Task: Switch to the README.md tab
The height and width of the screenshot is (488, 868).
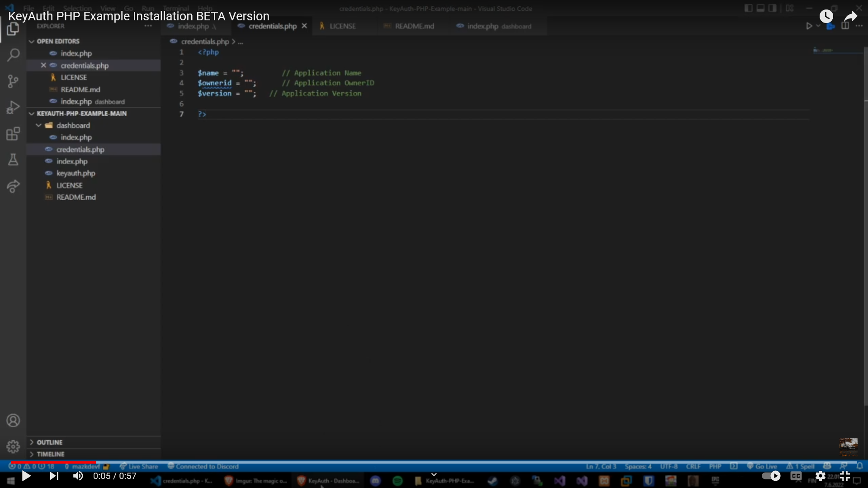Action: point(414,26)
